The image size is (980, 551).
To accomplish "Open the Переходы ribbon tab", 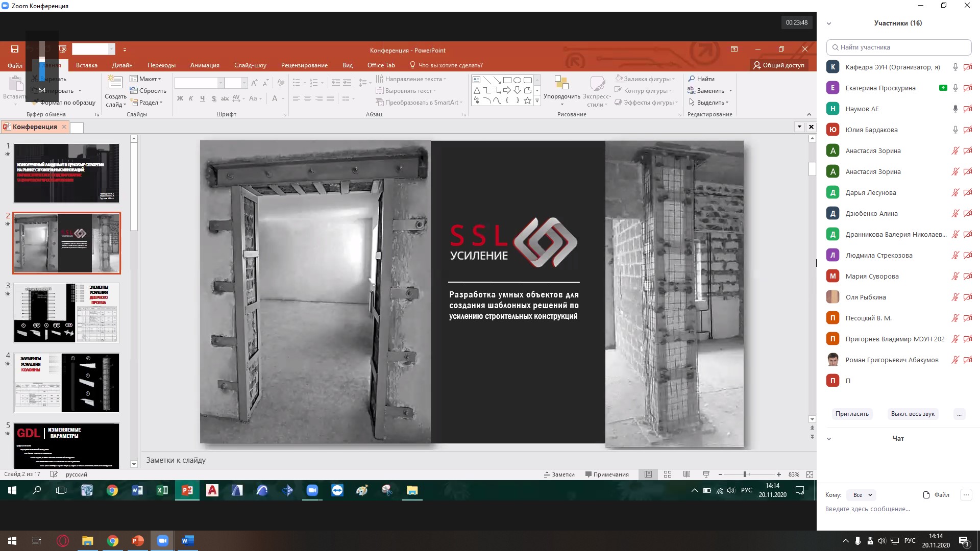I will tap(161, 65).
